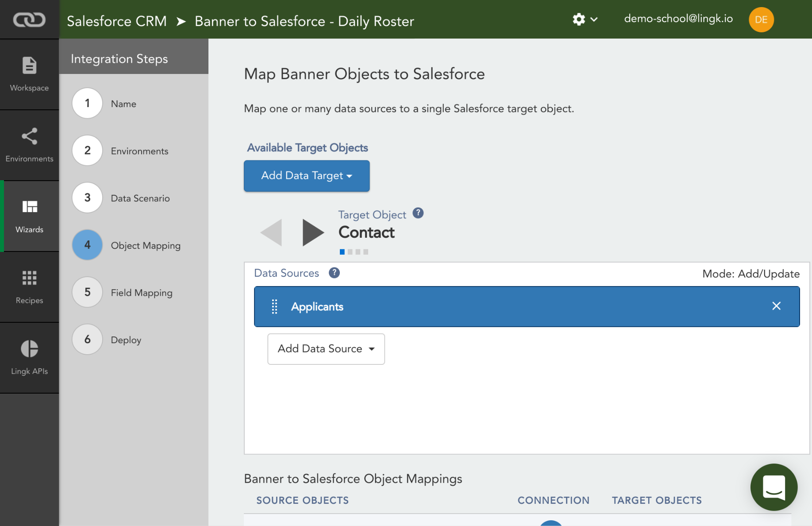812x526 pixels.
Task: Click the TARGET OBJECTS column header
Action: (657, 500)
